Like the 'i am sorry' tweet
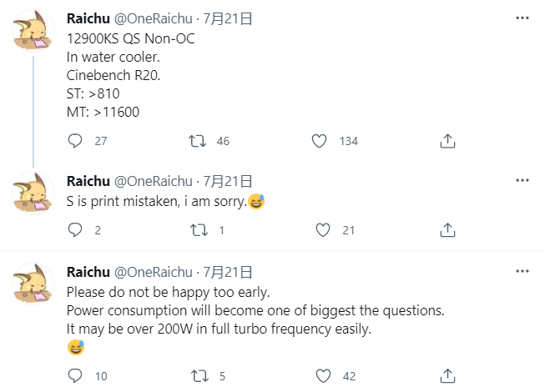The width and height of the screenshot is (545, 392). pyautogui.click(x=322, y=230)
